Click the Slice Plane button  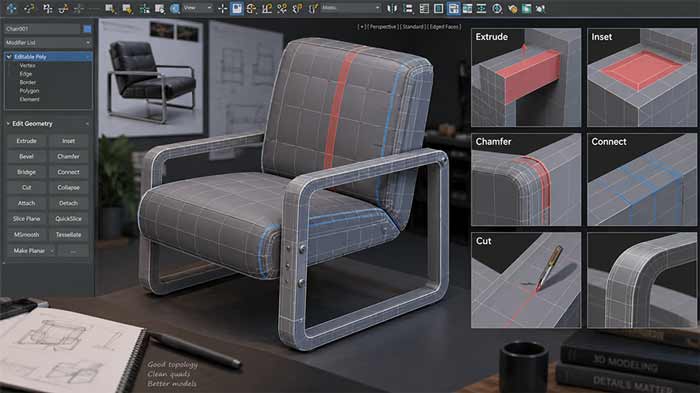tap(26, 219)
